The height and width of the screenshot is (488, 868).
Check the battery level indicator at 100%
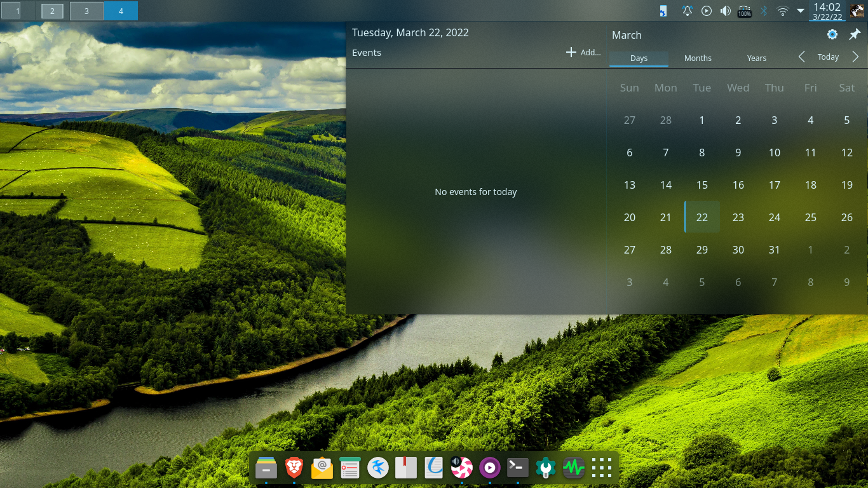[x=743, y=10]
